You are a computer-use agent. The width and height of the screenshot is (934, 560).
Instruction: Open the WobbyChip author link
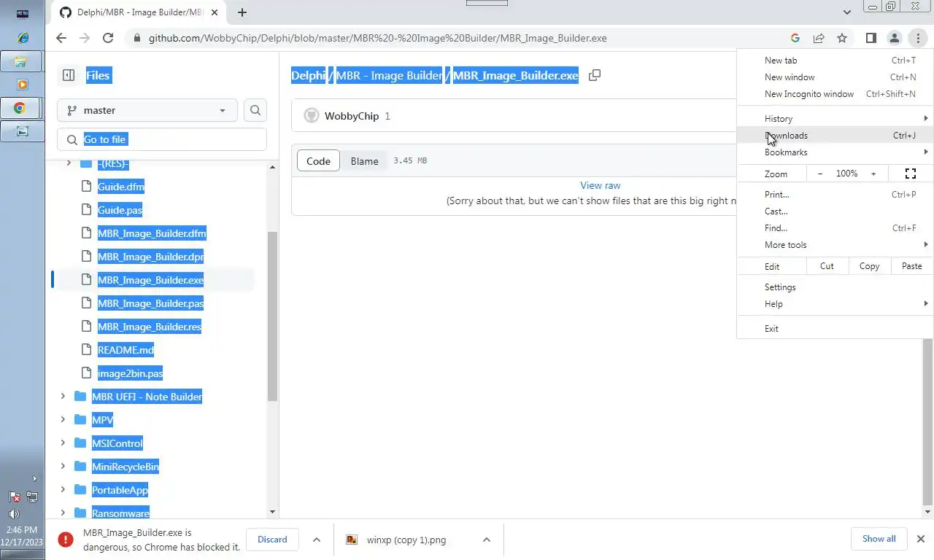[x=352, y=116]
